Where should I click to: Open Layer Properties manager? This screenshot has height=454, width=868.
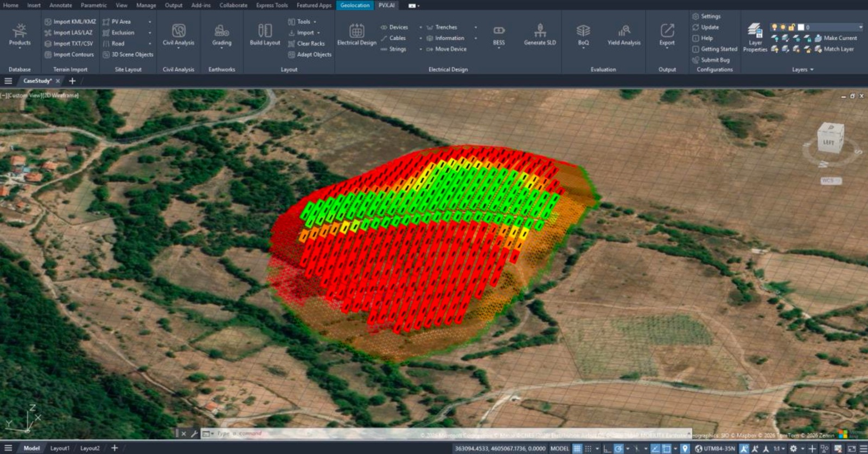point(755,37)
